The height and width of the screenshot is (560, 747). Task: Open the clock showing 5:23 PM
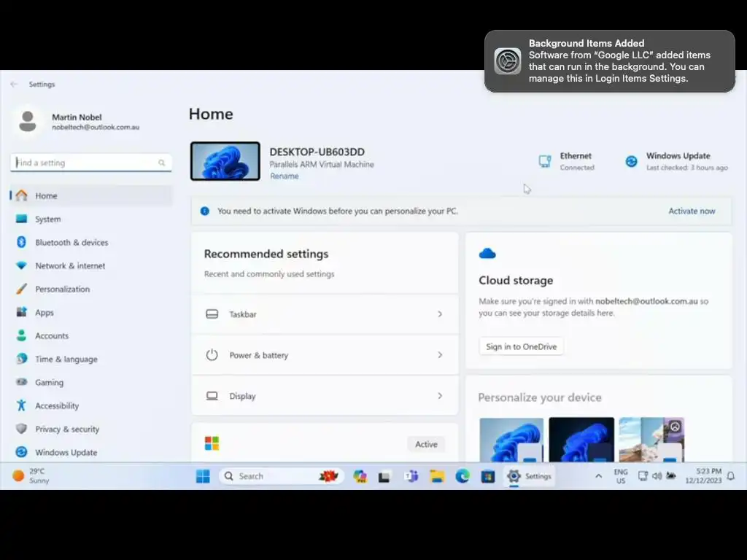click(704, 476)
